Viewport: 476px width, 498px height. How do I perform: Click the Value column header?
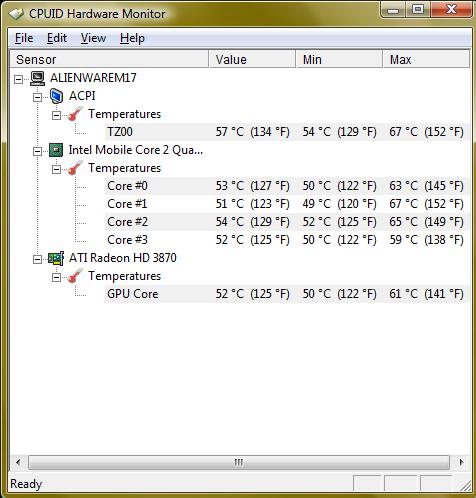tap(252, 59)
